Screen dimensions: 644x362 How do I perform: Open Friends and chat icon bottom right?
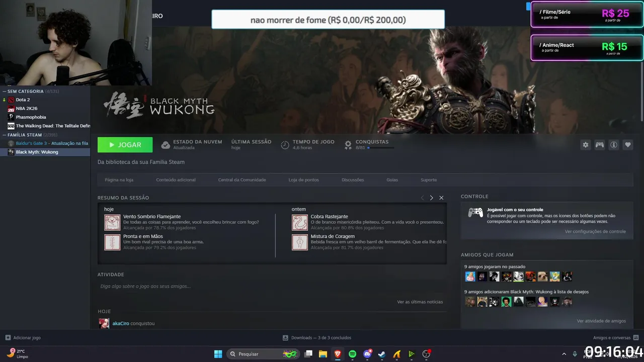coord(636,337)
